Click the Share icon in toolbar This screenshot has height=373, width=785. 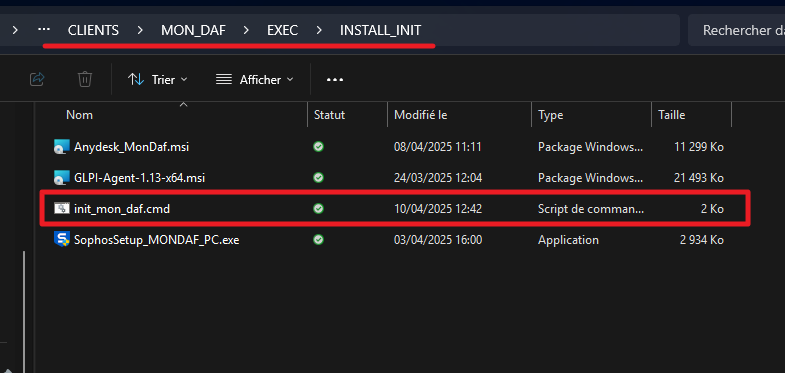[x=38, y=79]
